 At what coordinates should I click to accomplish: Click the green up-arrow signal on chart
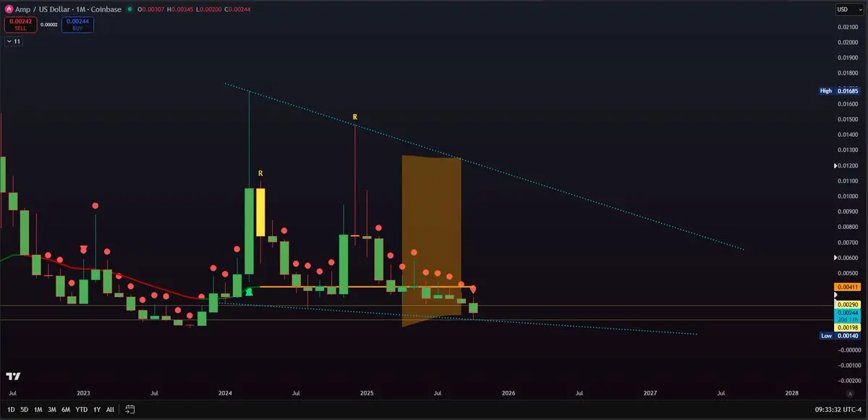[x=249, y=291]
